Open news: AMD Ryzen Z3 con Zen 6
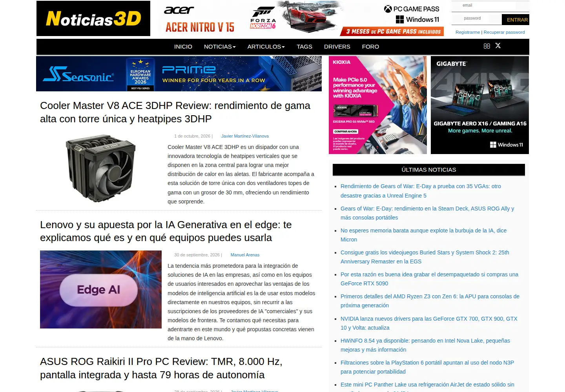Screen dimensions: 565x392 pyautogui.click(x=430, y=301)
